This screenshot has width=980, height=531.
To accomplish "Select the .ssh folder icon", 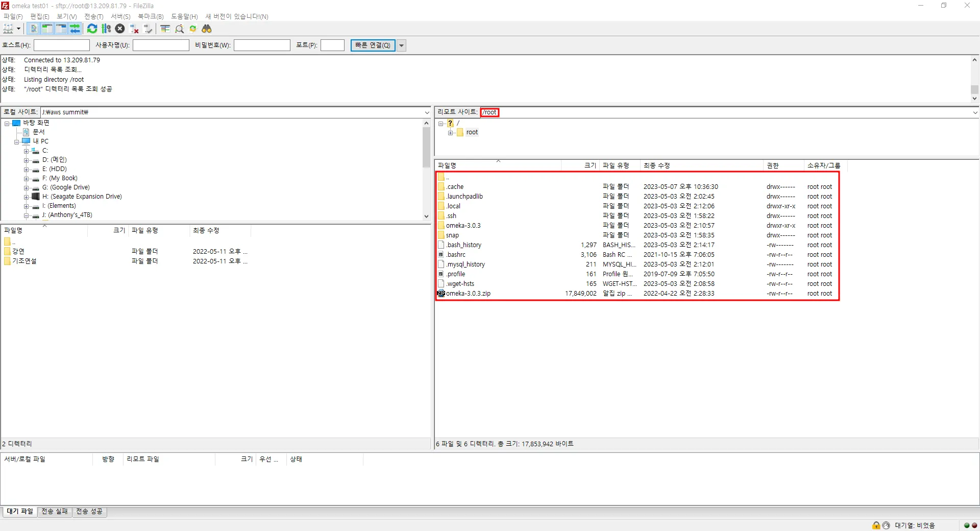I will [x=442, y=216].
